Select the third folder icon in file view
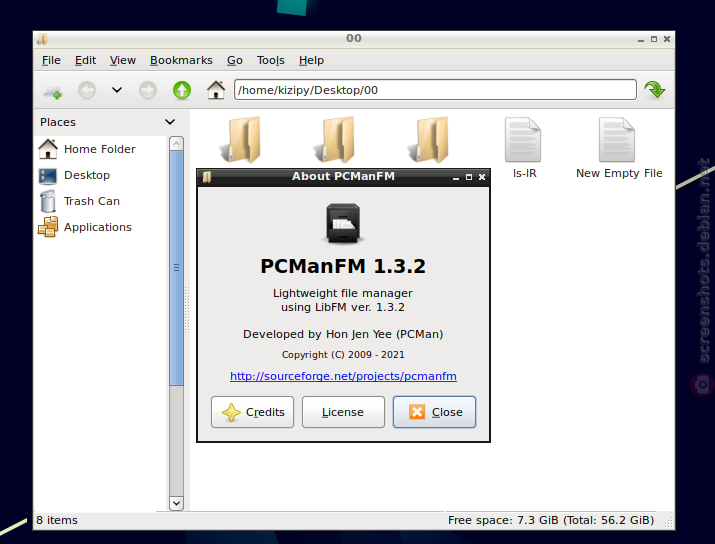The width and height of the screenshot is (715, 544). coord(430,140)
